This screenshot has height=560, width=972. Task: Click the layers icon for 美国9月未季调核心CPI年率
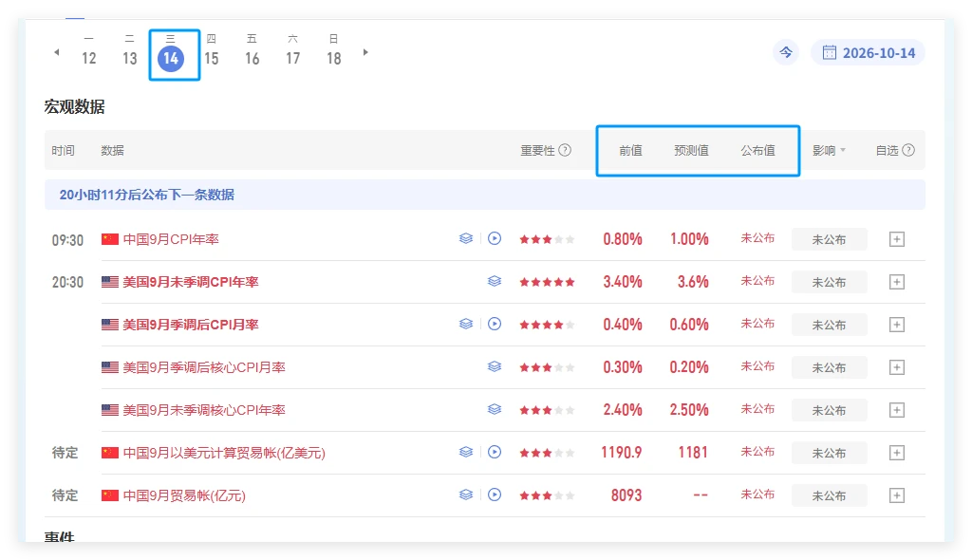[494, 409]
